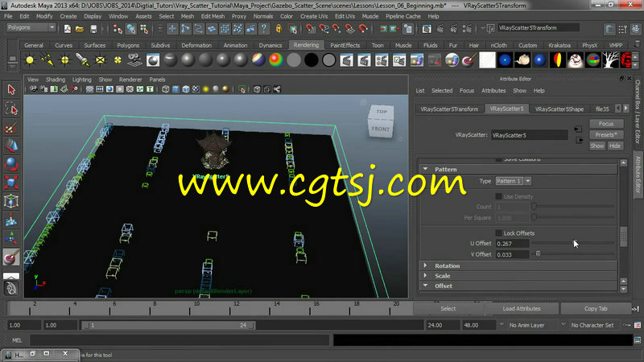Click the solid black surface shader icon
Image resolution: width=644 pixels, height=362 pixels.
click(x=312, y=60)
